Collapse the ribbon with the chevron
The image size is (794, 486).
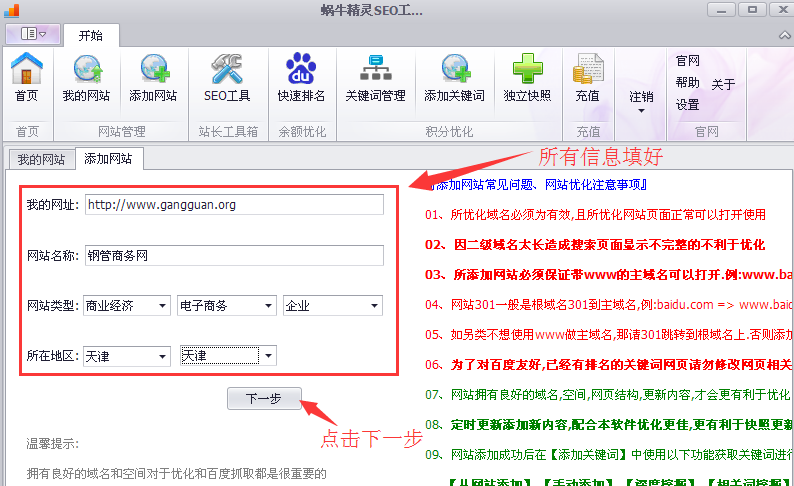coord(784,35)
